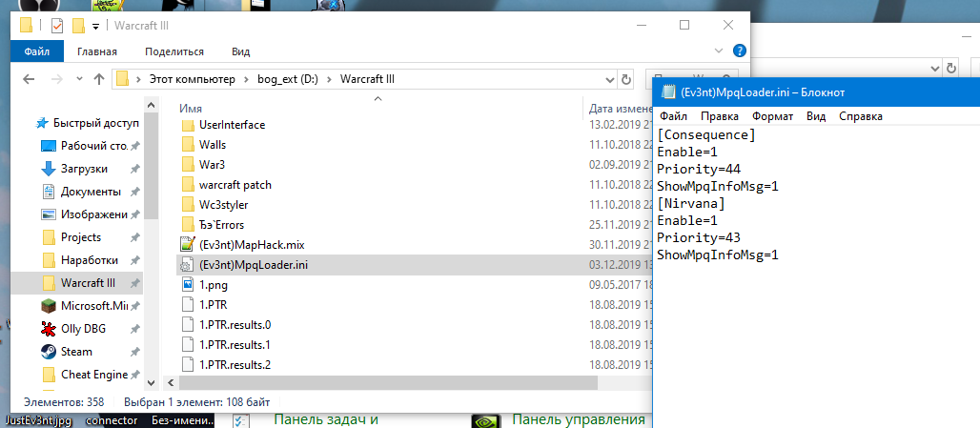Open JustEv3nt.jpg desktop item
The image size is (980, 428).
[x=37, y=420]
